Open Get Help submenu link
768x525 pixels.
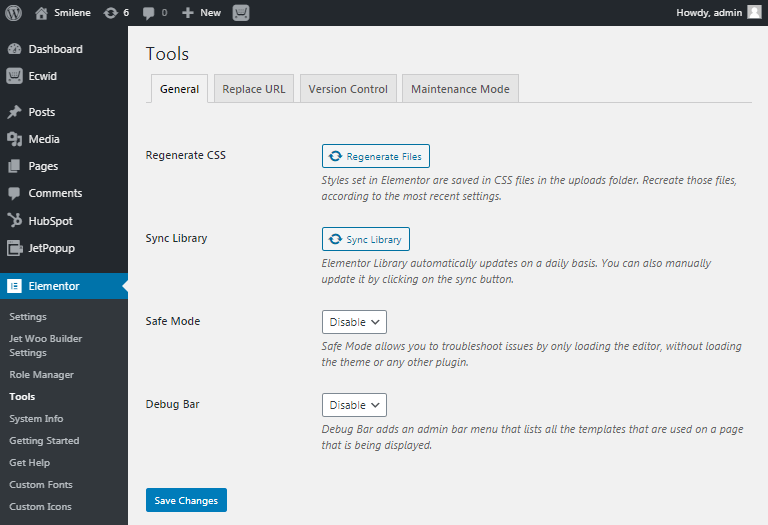[29, 463]
